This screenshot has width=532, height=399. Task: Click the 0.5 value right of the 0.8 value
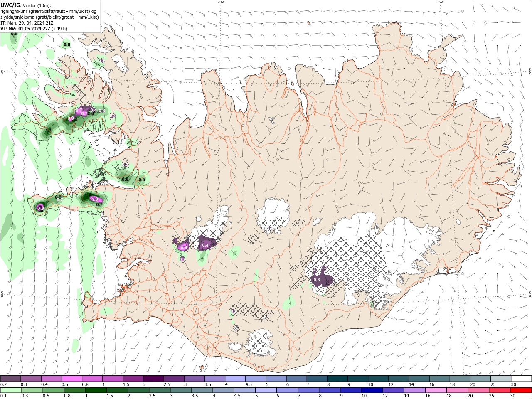click(x=142, y=180)
